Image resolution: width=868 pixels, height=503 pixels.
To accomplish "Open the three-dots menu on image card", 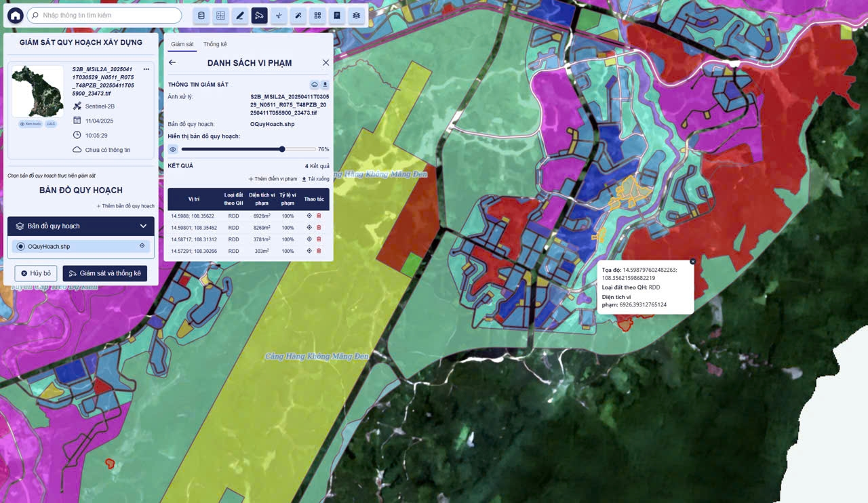I will pyautogui.click(x=146, y=69).
